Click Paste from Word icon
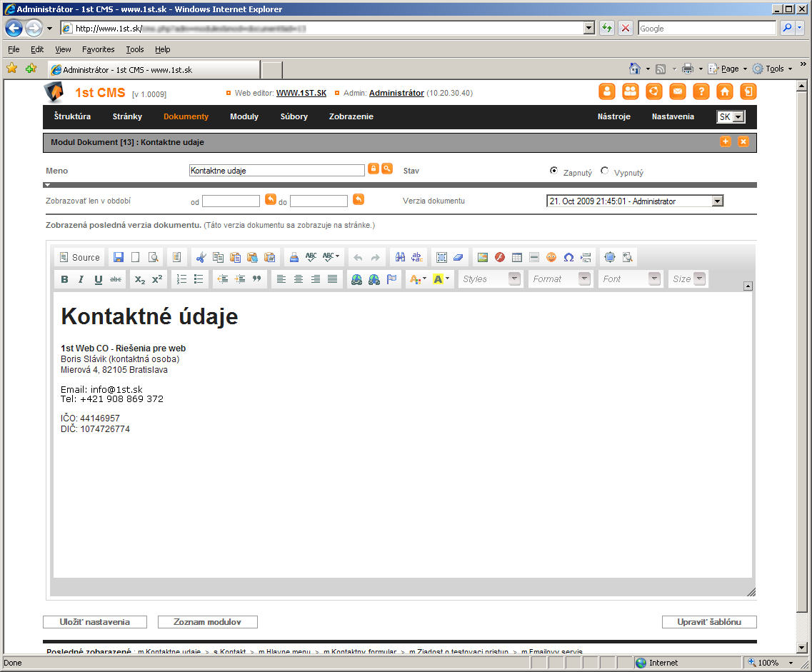Screen dimensions: 812x672 tap(269, 257)
